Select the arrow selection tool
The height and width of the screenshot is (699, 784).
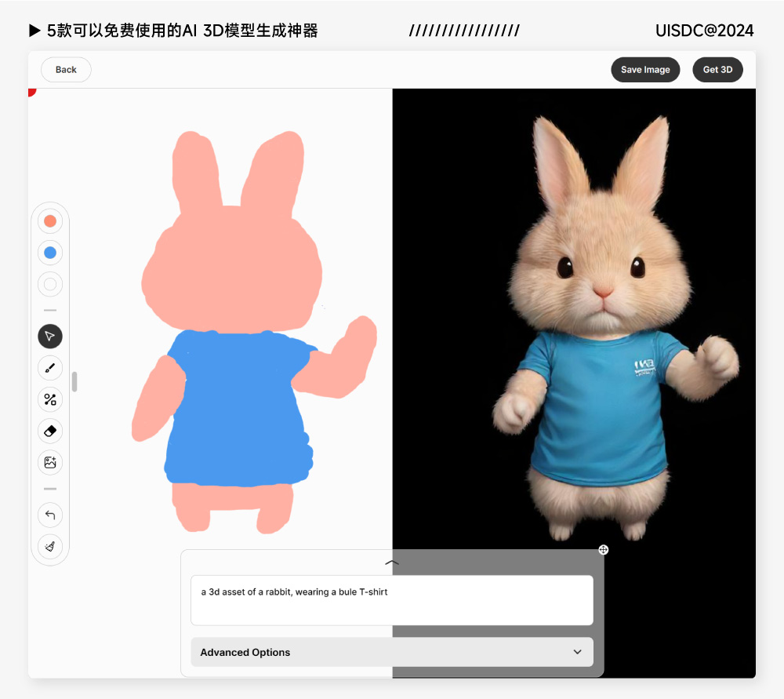tap(49, 336)
